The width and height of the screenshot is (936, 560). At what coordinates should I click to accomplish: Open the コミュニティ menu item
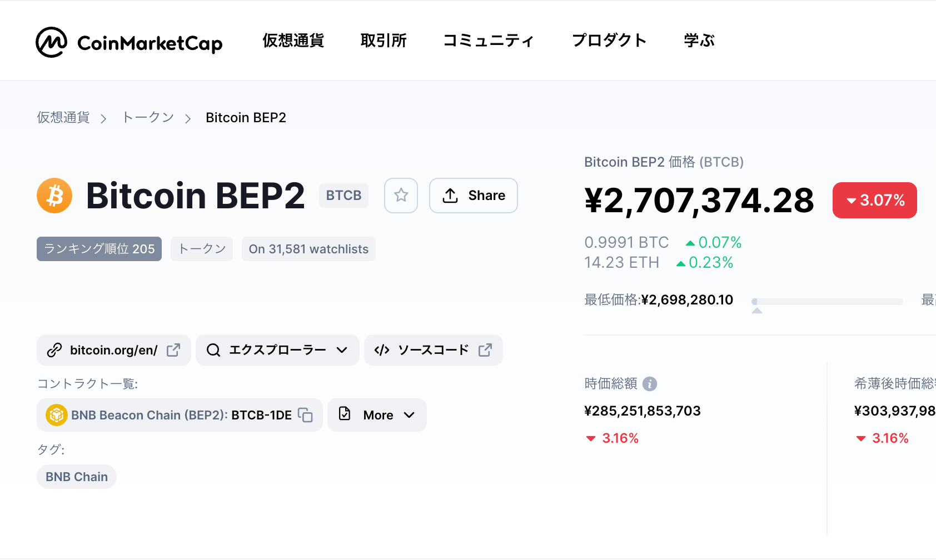pos(489,41)
